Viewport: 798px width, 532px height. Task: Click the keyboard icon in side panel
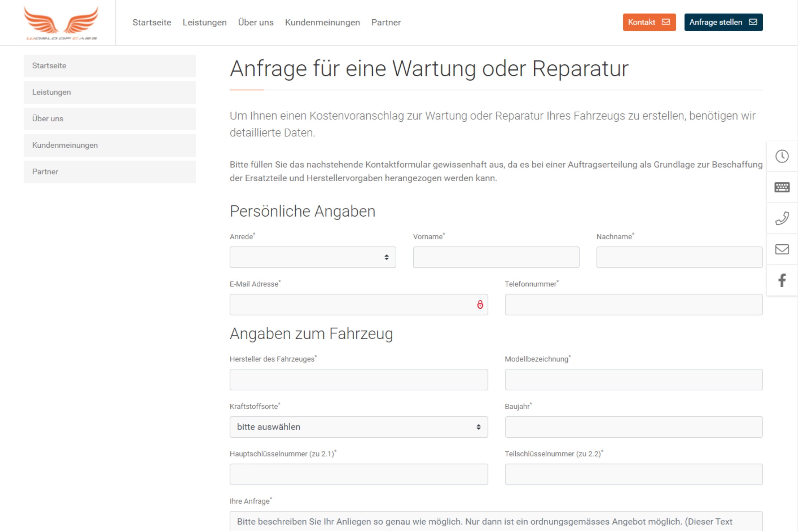point(782,187)
